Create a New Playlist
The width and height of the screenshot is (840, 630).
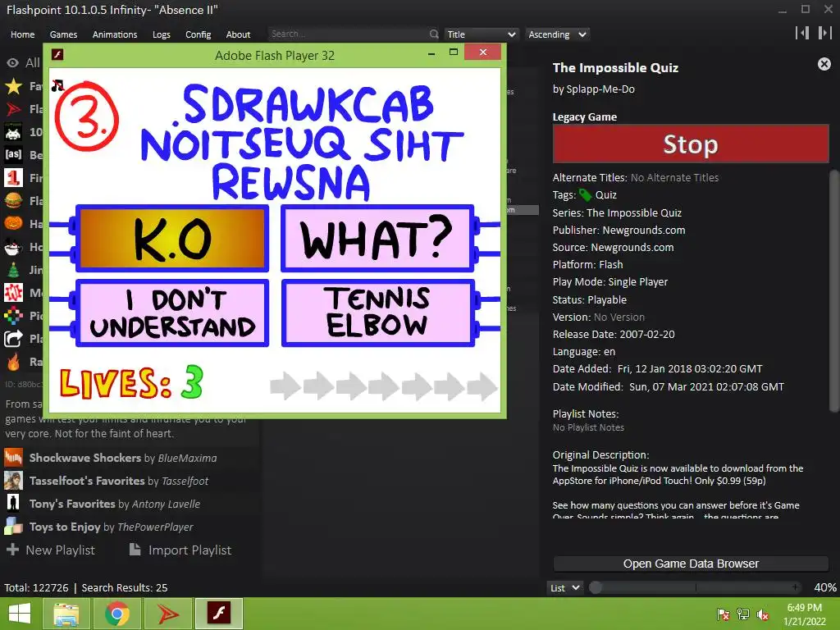pos(50,550)
